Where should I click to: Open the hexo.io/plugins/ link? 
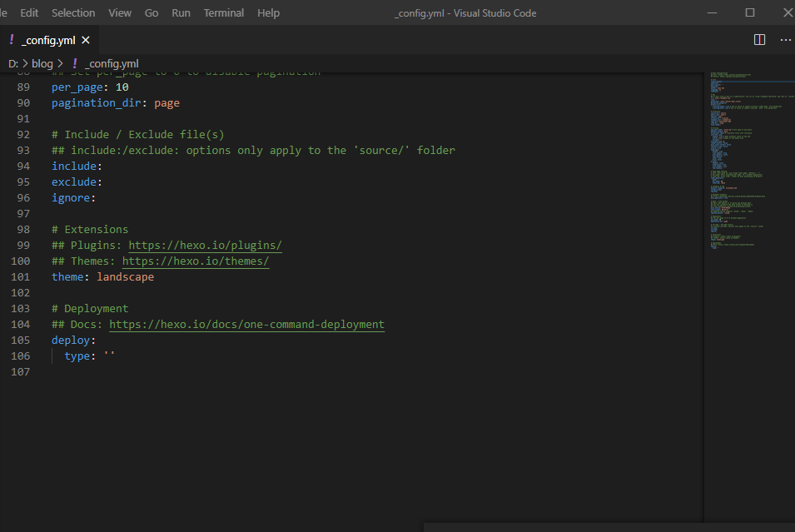(205, 246)
